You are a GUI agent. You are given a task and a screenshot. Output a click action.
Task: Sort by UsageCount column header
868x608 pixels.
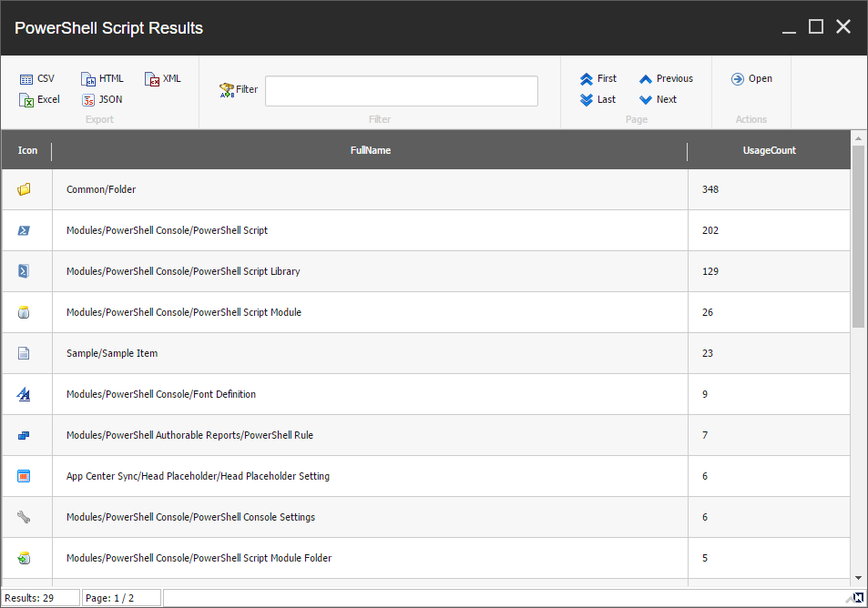tap(769, 150)
